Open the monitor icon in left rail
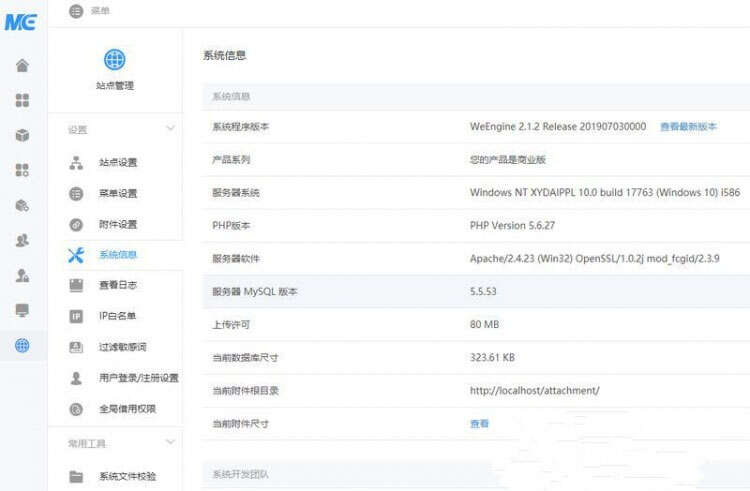750x491 pixels. click(22, 310)
